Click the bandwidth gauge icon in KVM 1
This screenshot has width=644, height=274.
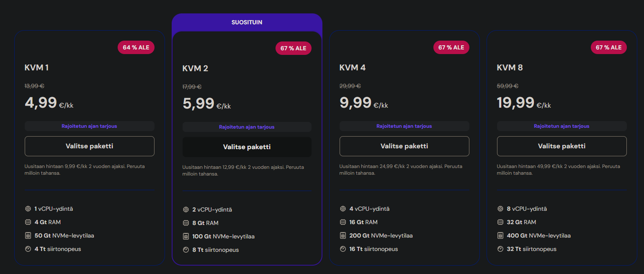[x=28, y=249]
